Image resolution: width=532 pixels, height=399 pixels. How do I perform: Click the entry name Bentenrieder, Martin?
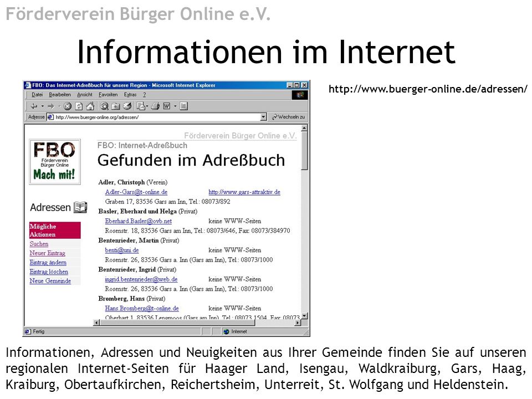pyautogui.click(x=129, y=241)
